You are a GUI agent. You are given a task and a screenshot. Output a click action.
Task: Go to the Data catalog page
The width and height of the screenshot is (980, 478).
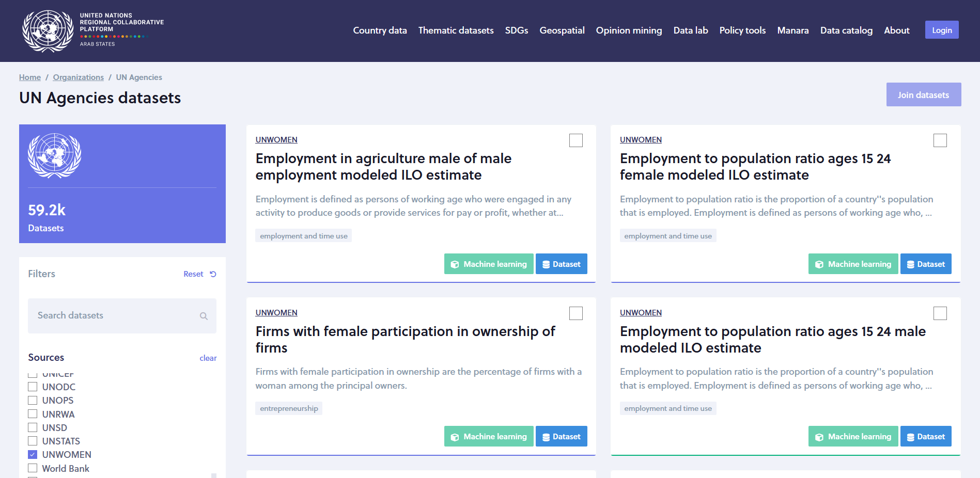[846, 30]
